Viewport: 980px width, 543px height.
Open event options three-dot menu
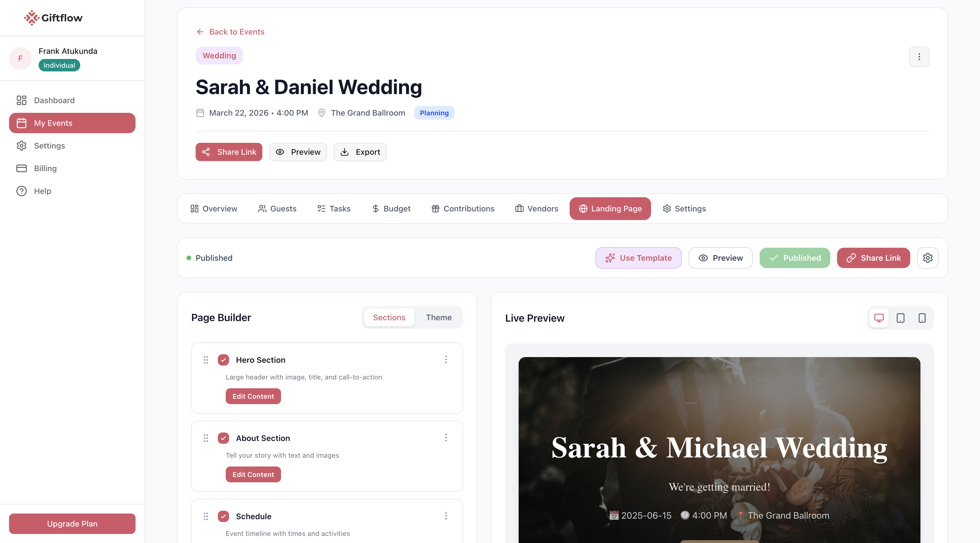[919, 57]
